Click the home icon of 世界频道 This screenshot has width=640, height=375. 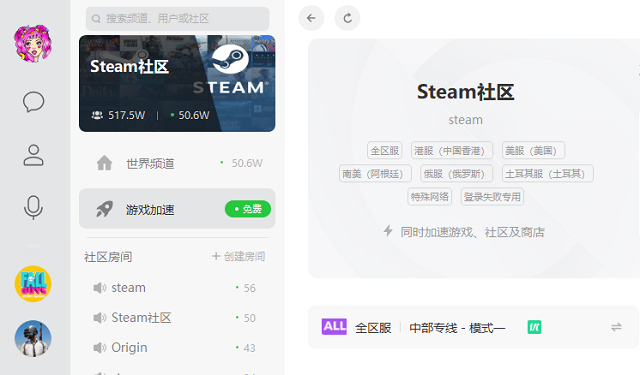(x=104, y=163)
